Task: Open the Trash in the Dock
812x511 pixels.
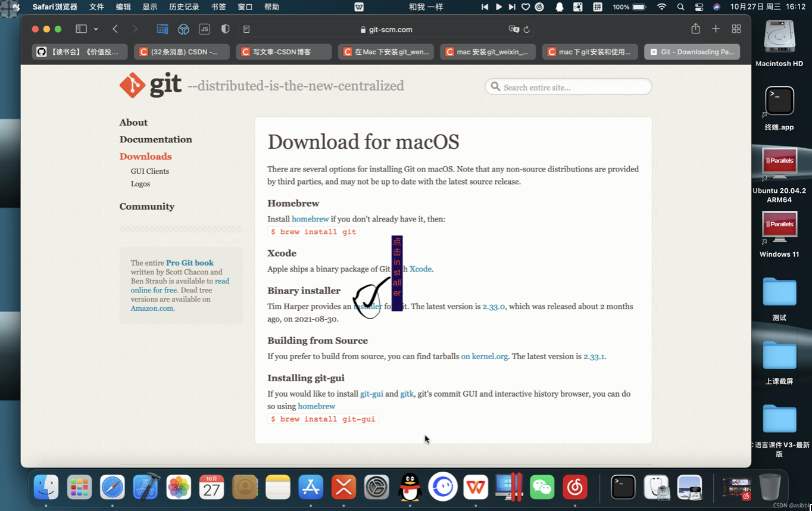Action: tap(770, 487)
